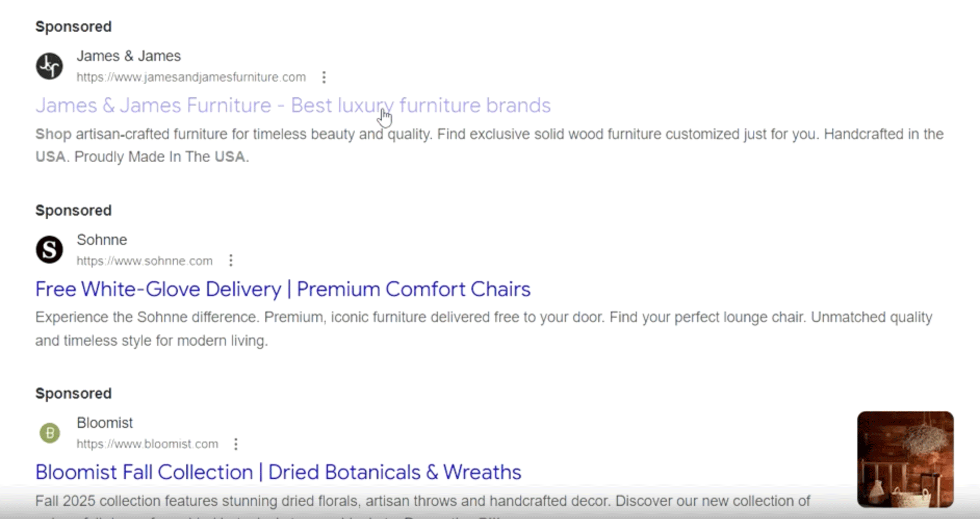This screenshot has height=519, width=980.
Task: Click the bloomist.com URL text
Action: [147, 444]
